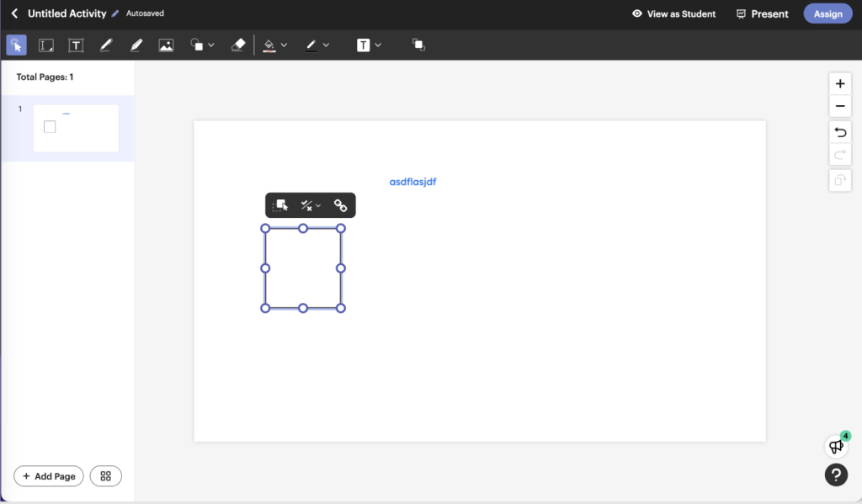Select the answer box tool

point(46,45)
